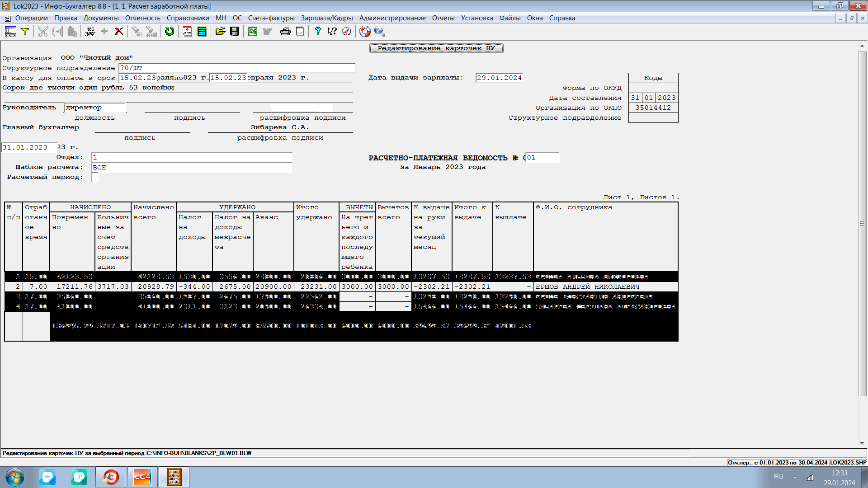This screenshot has width=868, height=488.
Task: Click the flashlight search icon
Action: click(x=137, y=31)
